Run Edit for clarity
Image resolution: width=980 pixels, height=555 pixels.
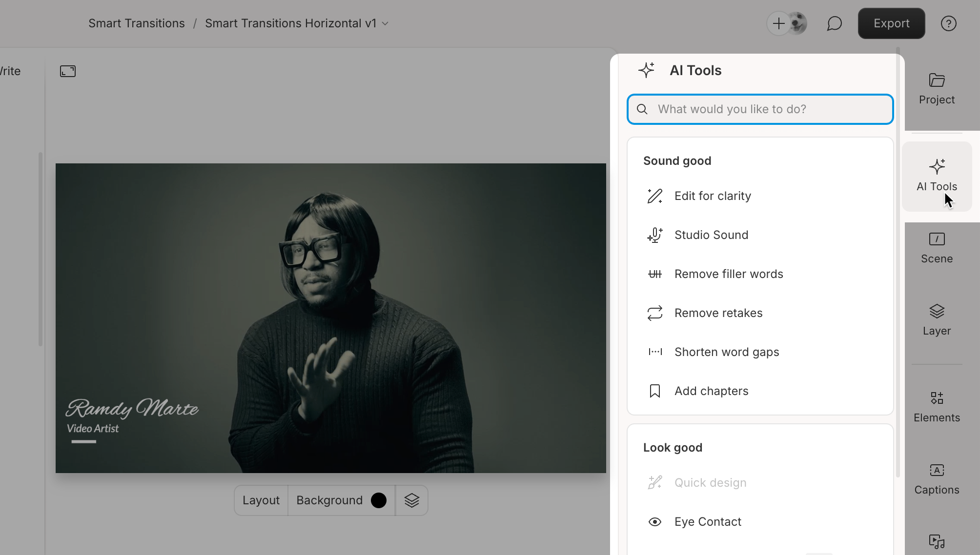pyautogui.click(x=760, y=196)
